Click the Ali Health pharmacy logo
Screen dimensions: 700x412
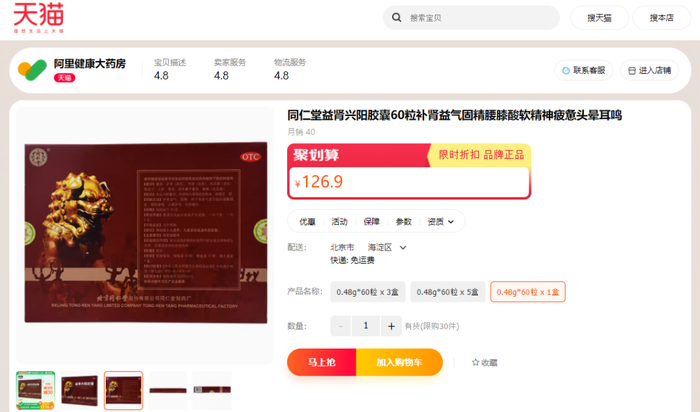[32, 70]
